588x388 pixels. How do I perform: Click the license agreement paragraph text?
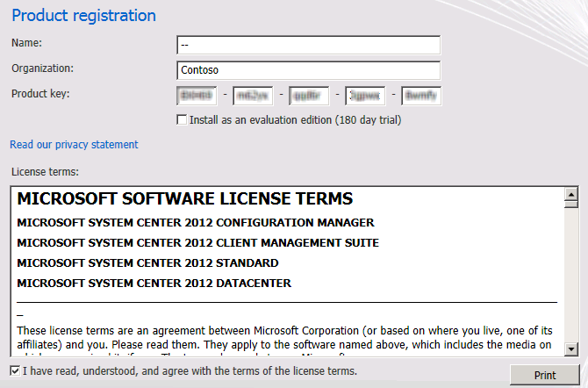pos(281,336)
